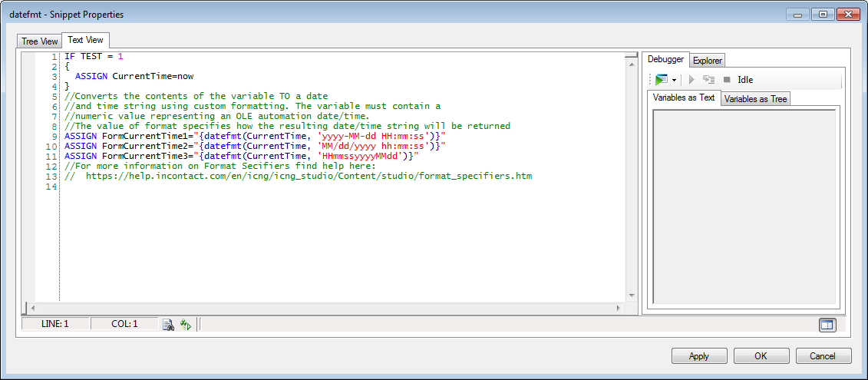The height and width of the screenshot is (380, 868).
Task: Toggle the side panel icon at bottom right
Action: point(826,325)
